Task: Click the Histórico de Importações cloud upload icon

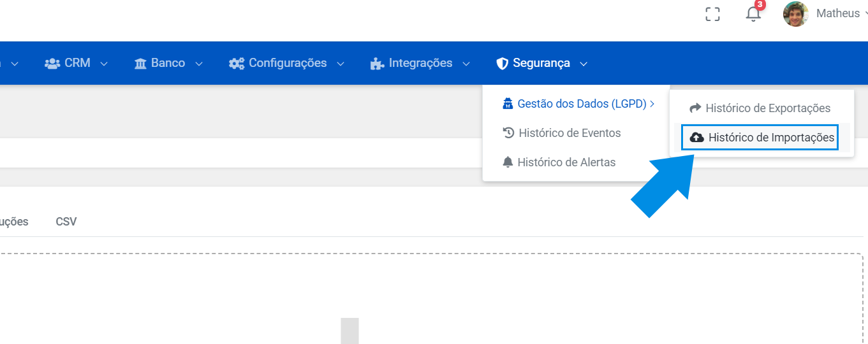Action: point(697,137)
